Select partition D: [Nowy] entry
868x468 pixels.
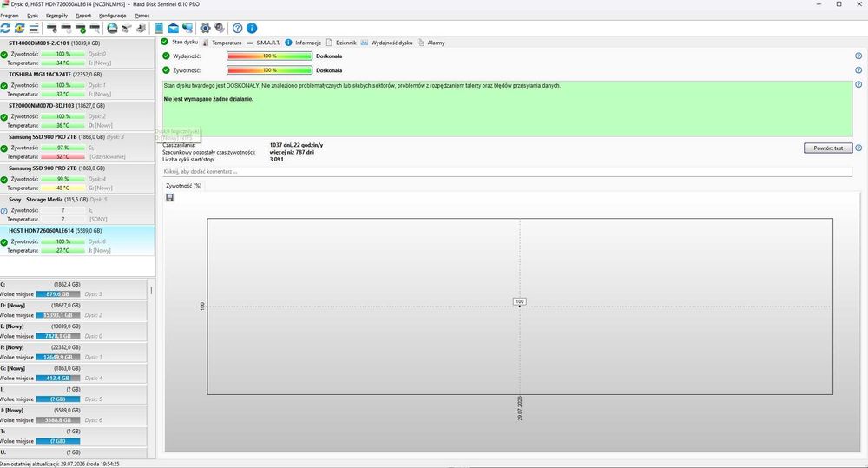(x=74, y=310)
